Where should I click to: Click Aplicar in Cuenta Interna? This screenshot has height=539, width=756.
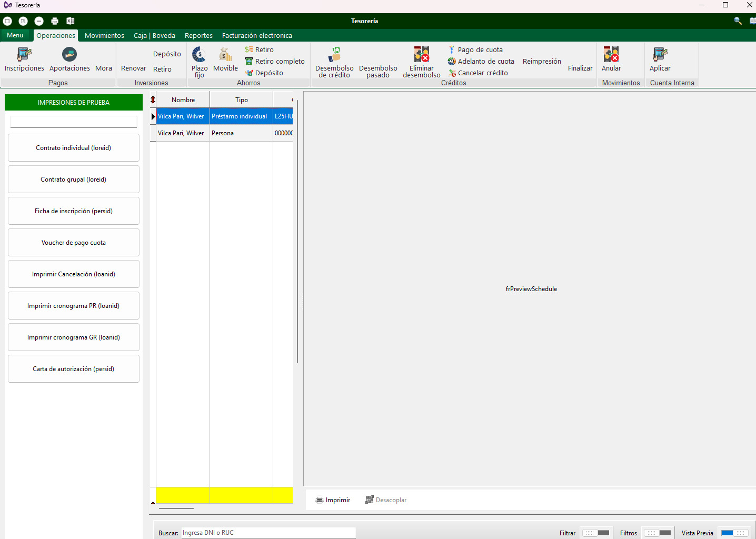coord(660,55)
